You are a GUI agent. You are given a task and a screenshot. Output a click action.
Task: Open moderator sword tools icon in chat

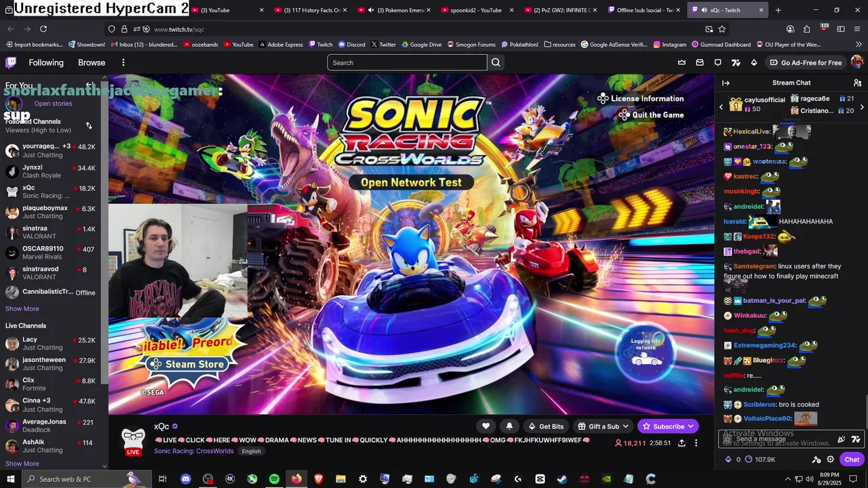coord(816,460)
